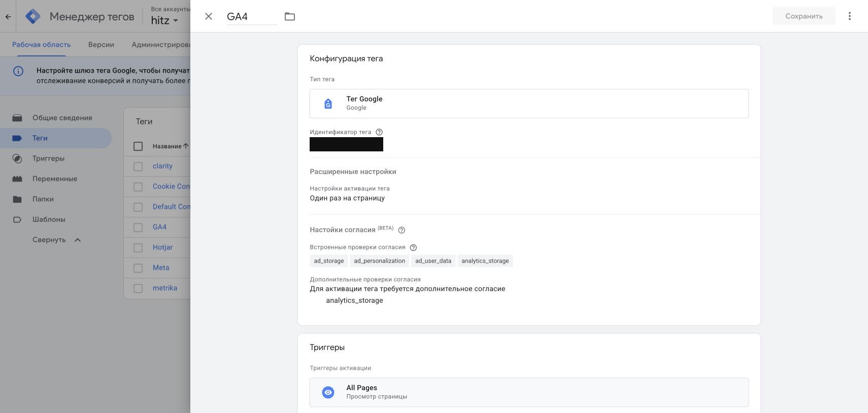Edit the GA4 tag name field
This screenshot has height=413, width=868.
252,16
